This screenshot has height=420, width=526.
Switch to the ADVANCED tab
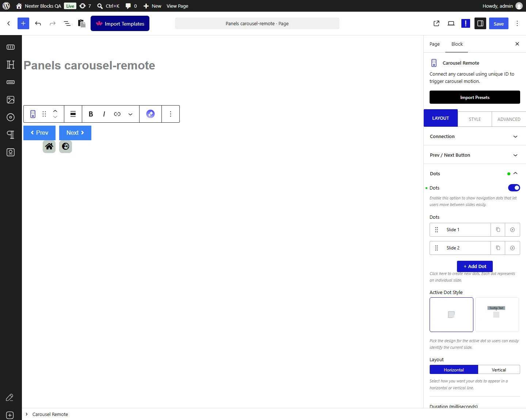(x=509, y=119)
